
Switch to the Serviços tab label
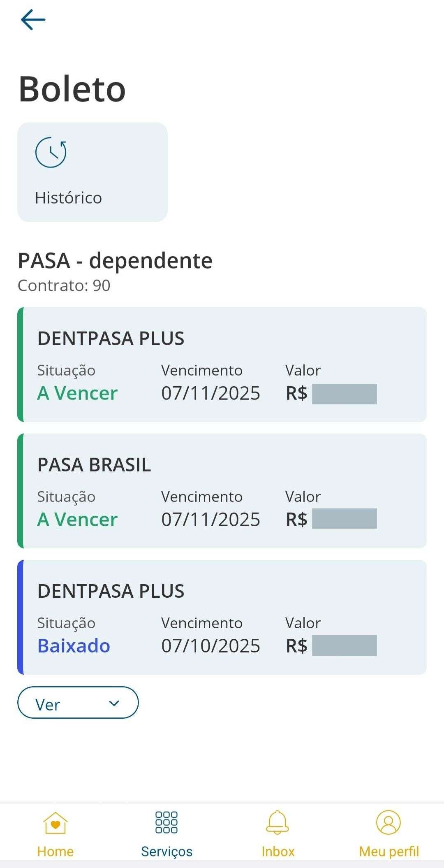(x=166, y=851)
